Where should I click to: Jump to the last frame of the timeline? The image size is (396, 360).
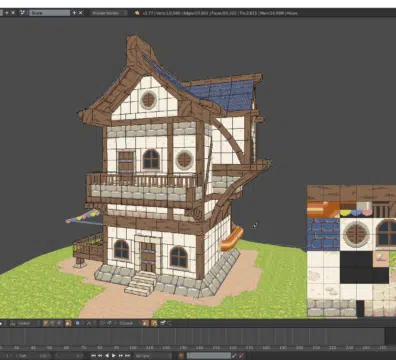click(127, 356)
